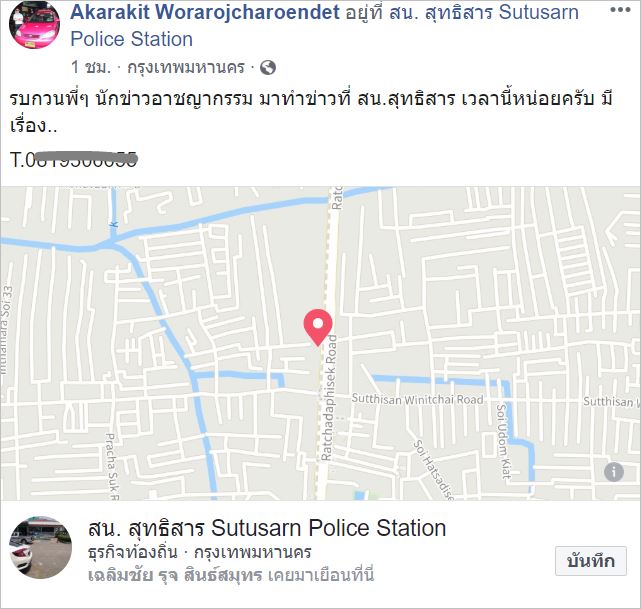Click Pracha Suk road label on map
Image resolution: width=641 pixels, height=609 pixels.
click(x=112, y=467)
